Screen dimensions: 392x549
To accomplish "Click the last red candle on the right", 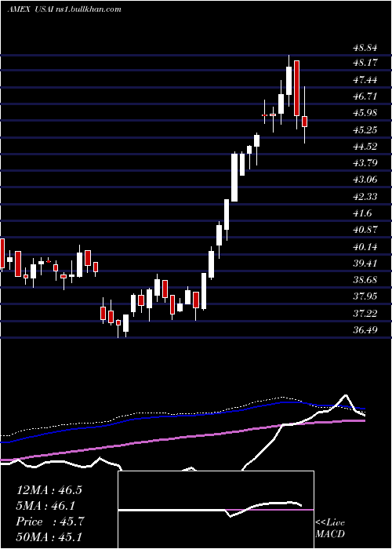I will (305, 122).
